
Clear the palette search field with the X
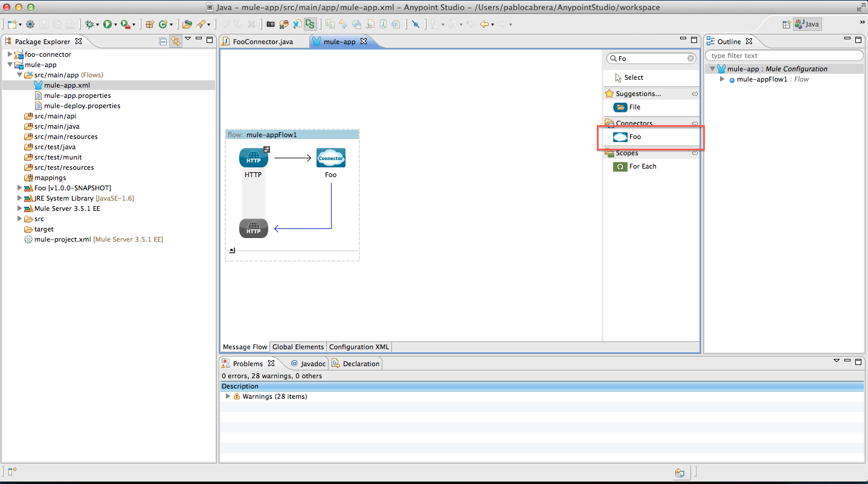(x=691, y=59)
